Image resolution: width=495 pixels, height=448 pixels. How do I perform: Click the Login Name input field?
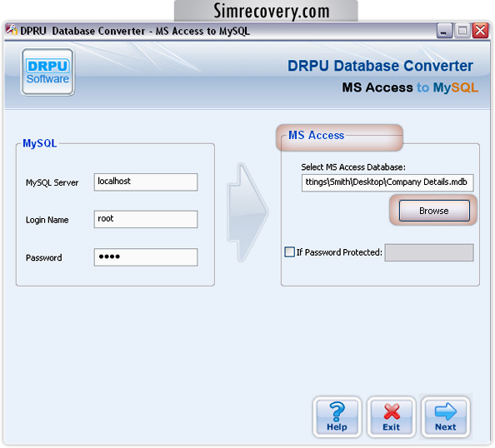coord(146,219)
